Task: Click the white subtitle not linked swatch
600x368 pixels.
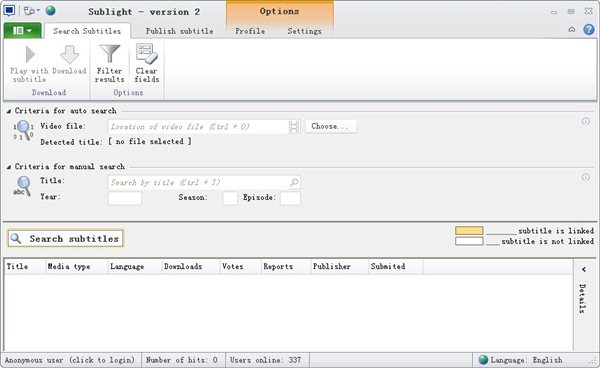Action: pos(469,241)
